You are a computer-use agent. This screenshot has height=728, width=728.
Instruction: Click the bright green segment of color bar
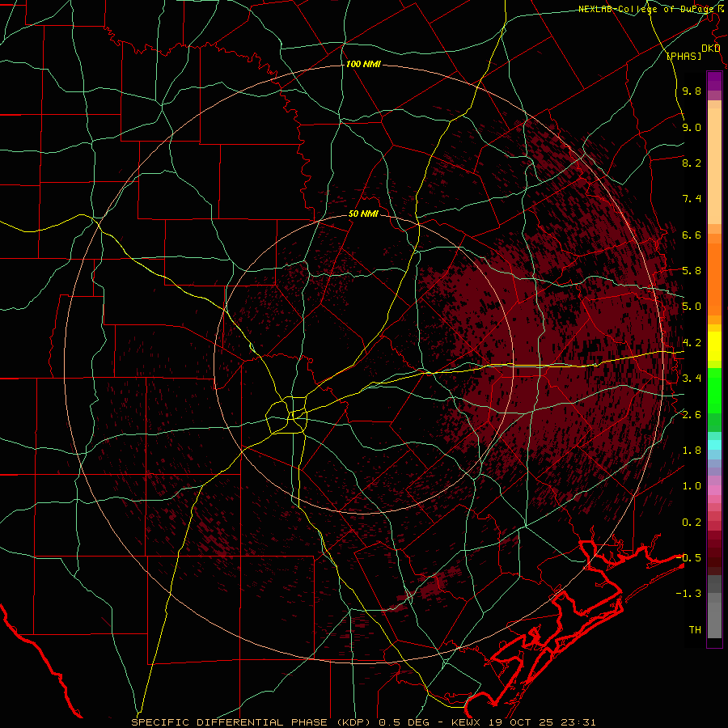click(714, 390)
